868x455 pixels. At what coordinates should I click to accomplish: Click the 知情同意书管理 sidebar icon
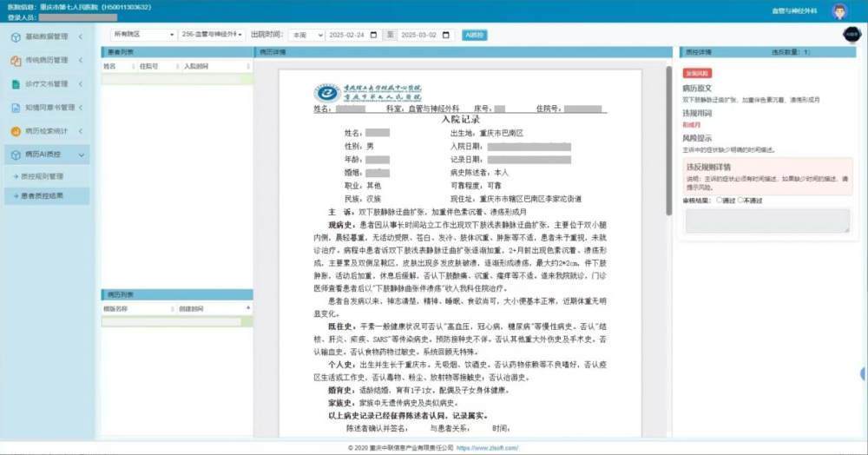coord(15,108)
